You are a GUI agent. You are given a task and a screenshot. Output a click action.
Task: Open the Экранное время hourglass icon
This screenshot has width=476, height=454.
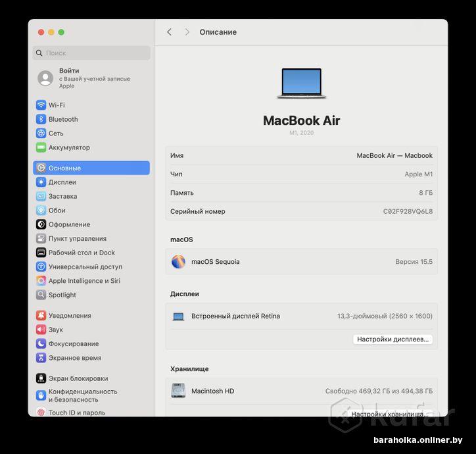point(41,358)
